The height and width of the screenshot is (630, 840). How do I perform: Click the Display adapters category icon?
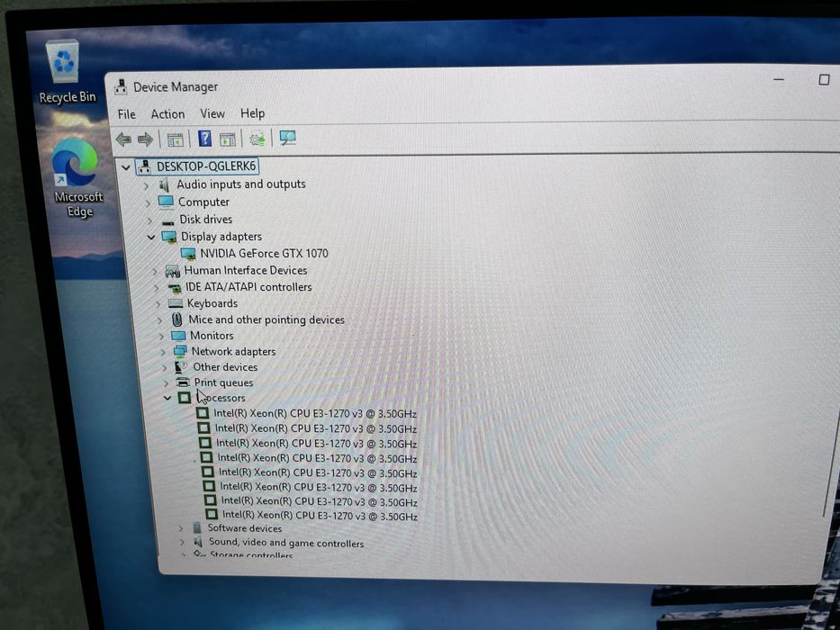[169, 238]
